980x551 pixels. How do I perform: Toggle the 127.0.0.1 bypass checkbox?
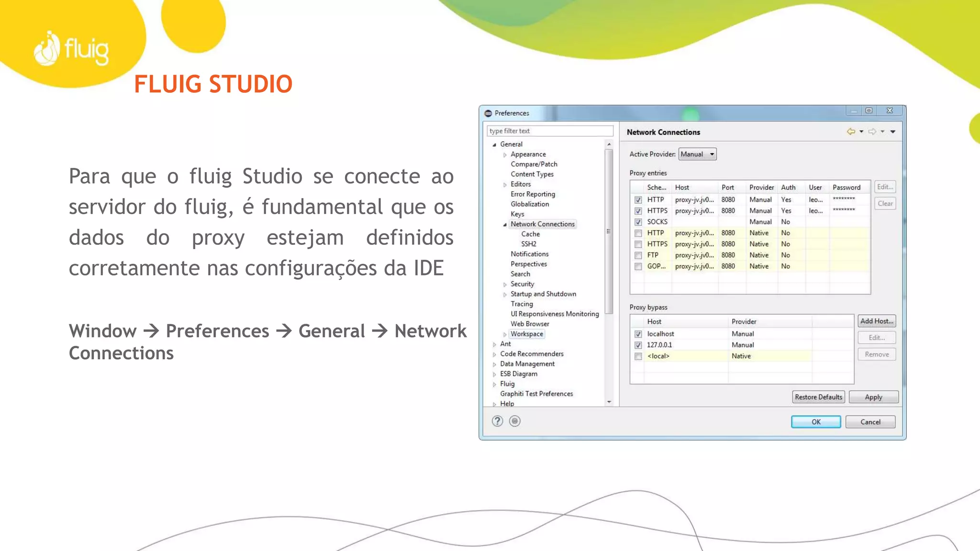coord(638,345)
